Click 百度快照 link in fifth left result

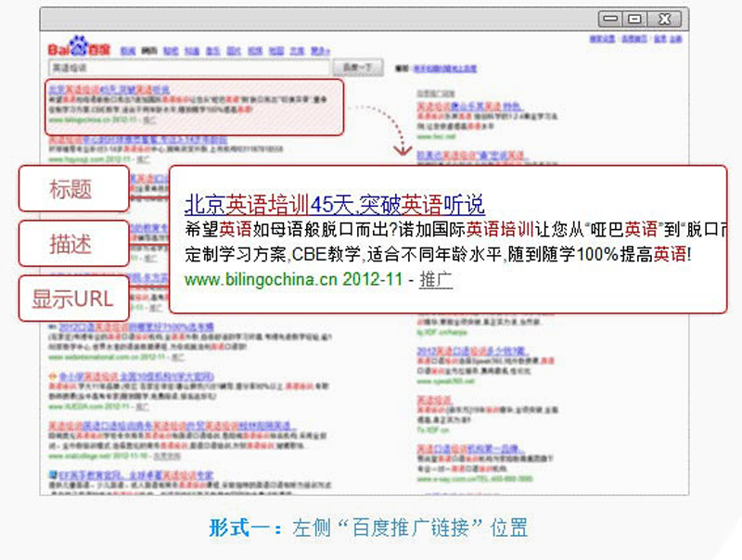click(167, 456)
